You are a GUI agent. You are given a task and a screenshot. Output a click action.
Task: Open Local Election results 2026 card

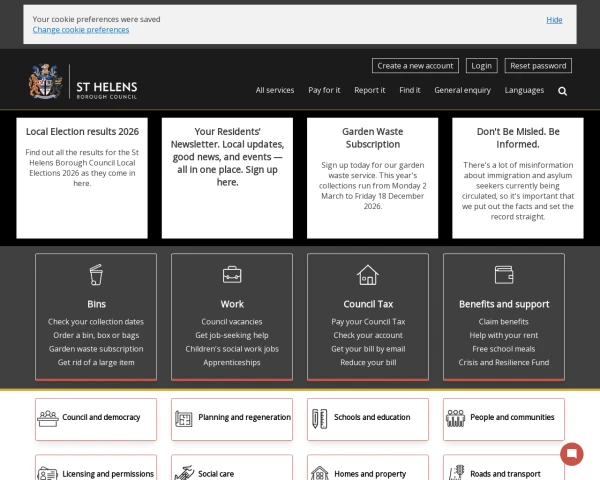[x=82, y=178]
